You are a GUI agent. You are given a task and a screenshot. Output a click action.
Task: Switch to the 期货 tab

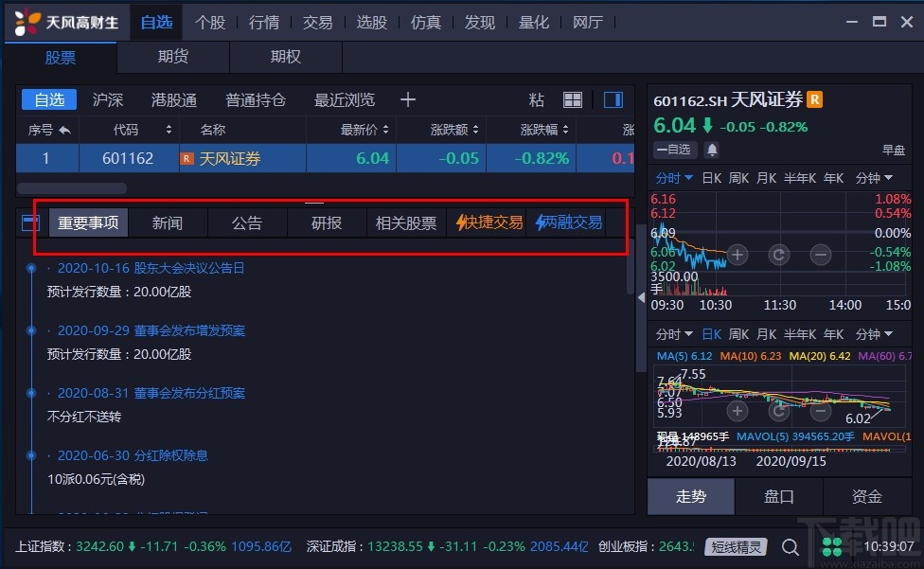point(171,57)
